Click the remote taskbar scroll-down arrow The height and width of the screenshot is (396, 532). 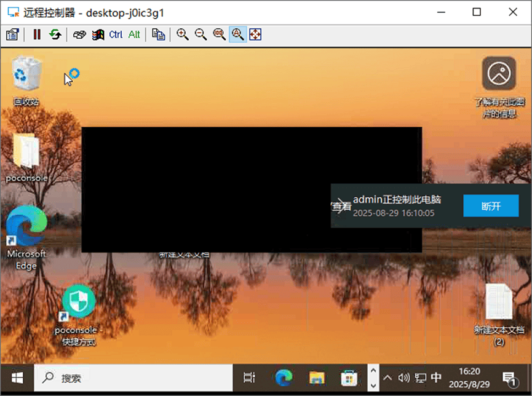pos(372,385)
